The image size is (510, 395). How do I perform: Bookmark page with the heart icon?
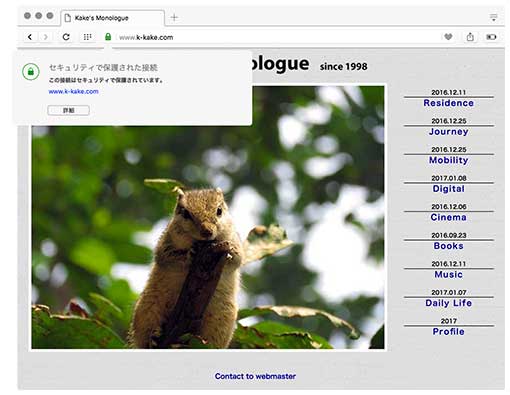pos(448,37)
